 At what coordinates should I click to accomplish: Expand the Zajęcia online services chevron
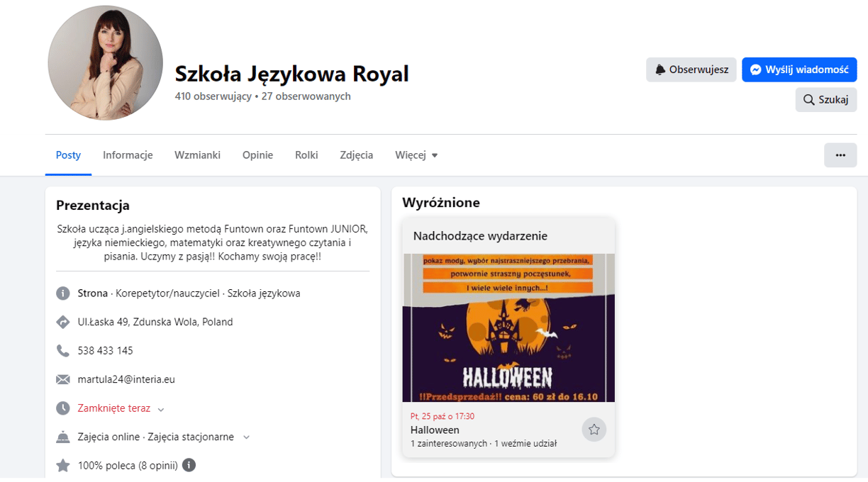(246, 437)
